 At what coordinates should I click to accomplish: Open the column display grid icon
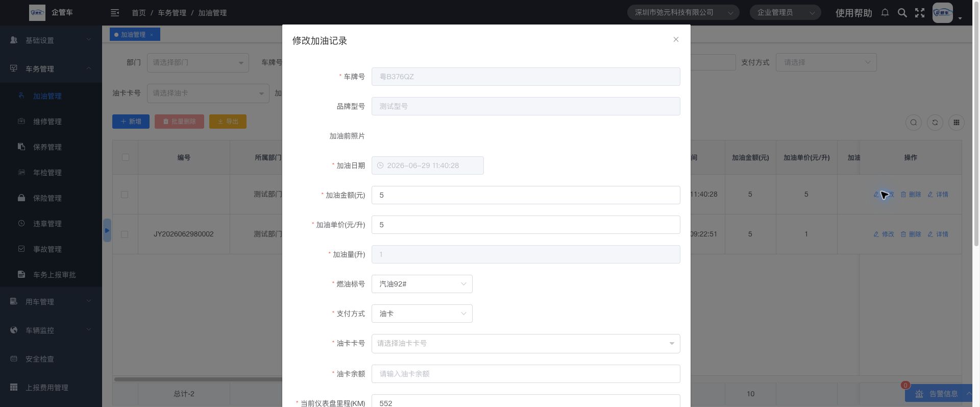pos(957,123)
